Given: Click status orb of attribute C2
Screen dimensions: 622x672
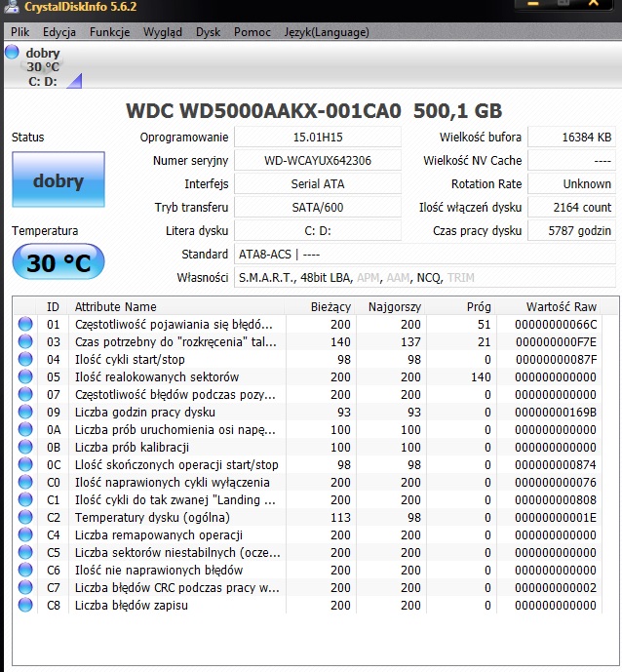Looking at the screenshot, I should point(25,517).
